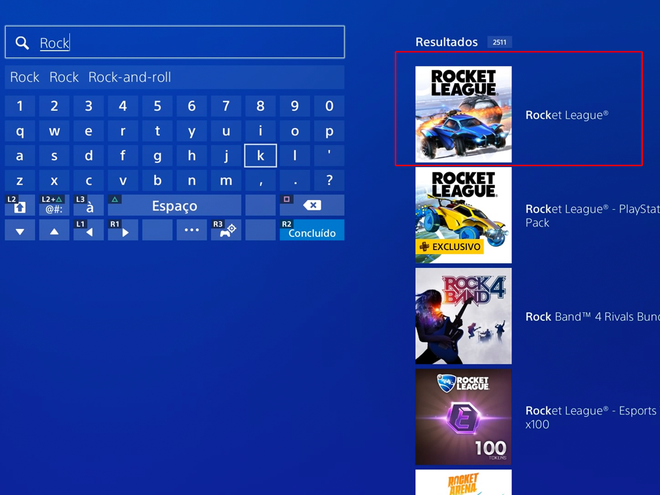Tap the e key

(88, 131)
